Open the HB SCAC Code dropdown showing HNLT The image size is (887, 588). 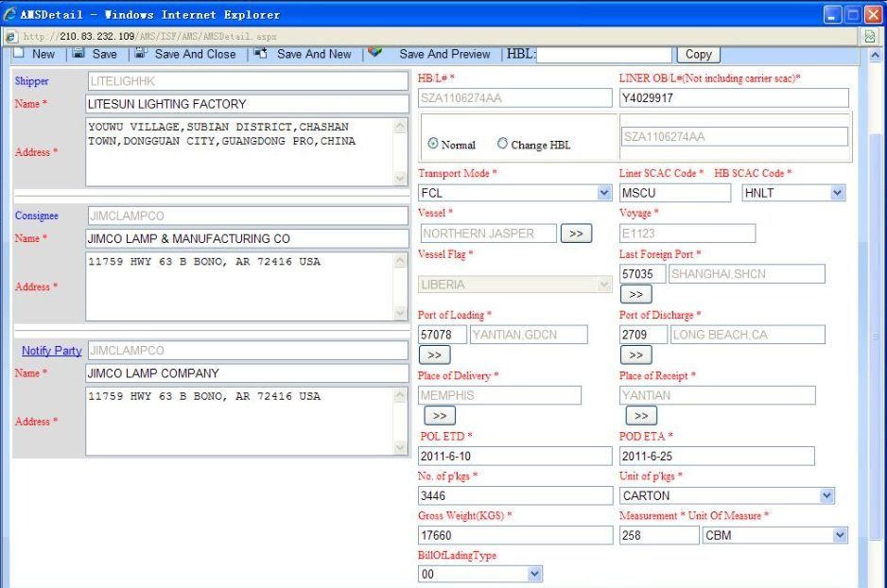838,193
